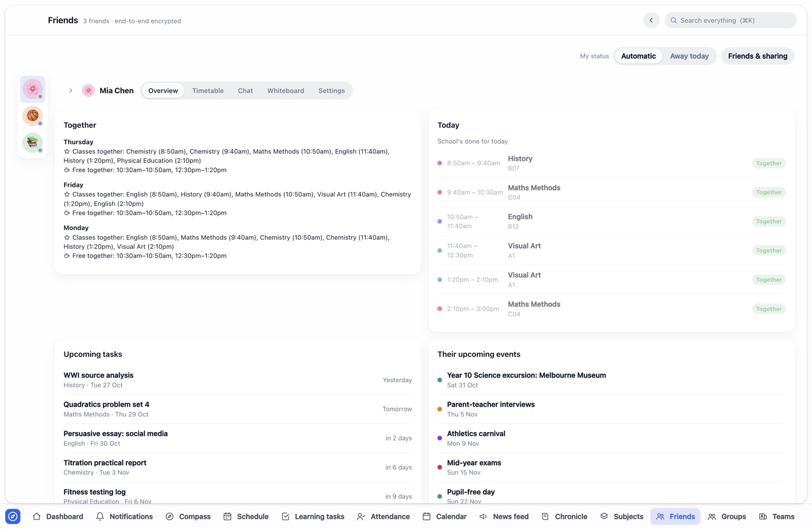Open the Settings tab for Mia Chen
Viewport: 812px width, 529px height.
(331, 90)
